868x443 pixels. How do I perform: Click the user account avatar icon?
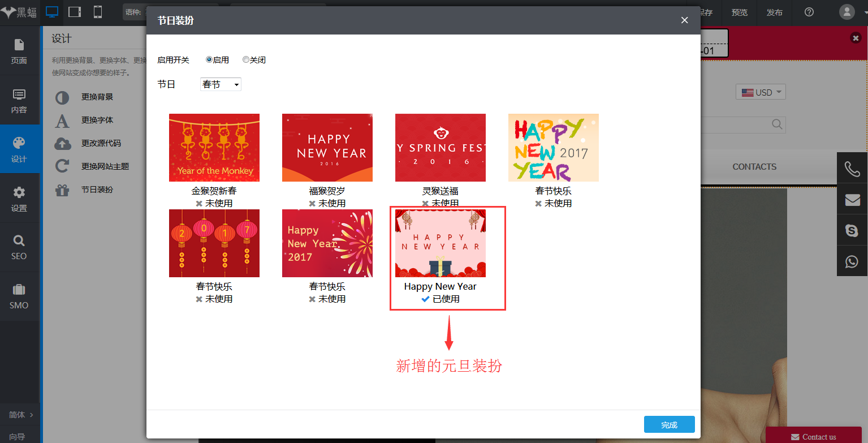click(847, 12)
